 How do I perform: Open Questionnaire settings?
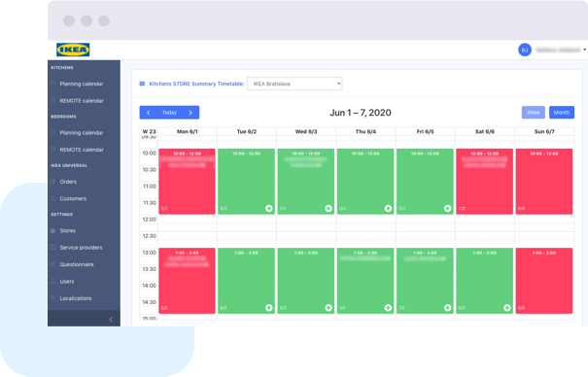77,264
